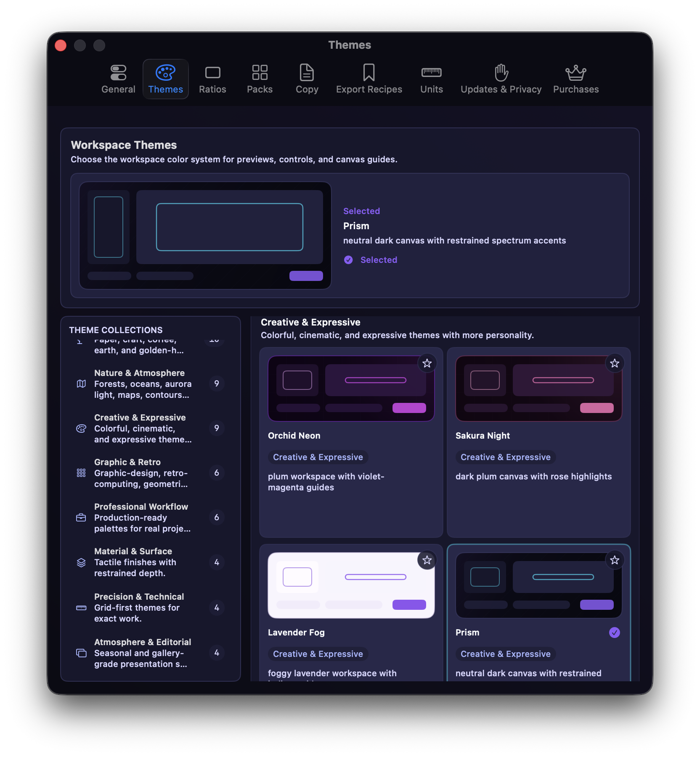Click the THEME COLLECTIONS header
This screenshot has width=700, height=757.
click(116, 330)
